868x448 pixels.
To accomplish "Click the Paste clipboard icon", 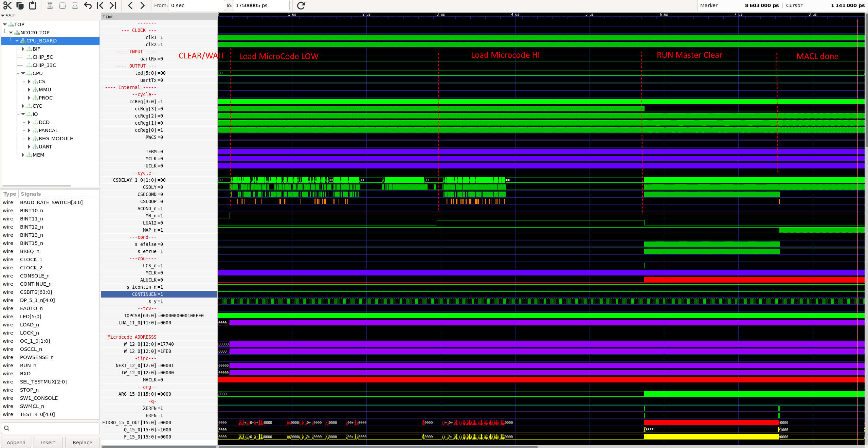I will [x=33, y=5].
